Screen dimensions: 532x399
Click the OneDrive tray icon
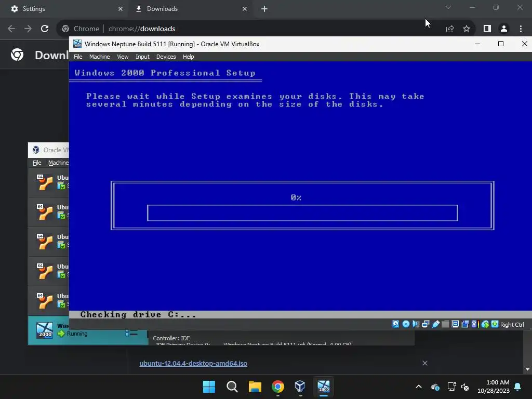click(435, 387)
